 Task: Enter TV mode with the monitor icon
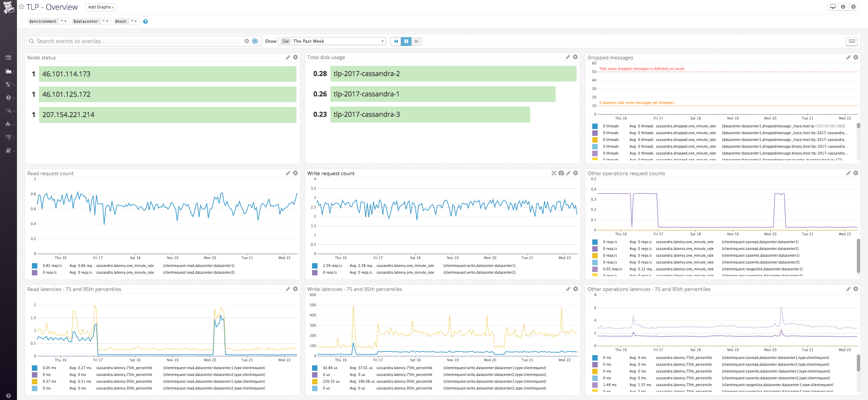pos(833,6)
